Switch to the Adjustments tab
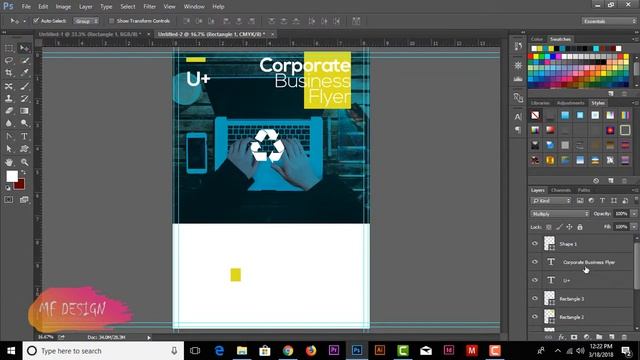Image resolution: width=640 pixels, height=360 pixels. point(570,103)
